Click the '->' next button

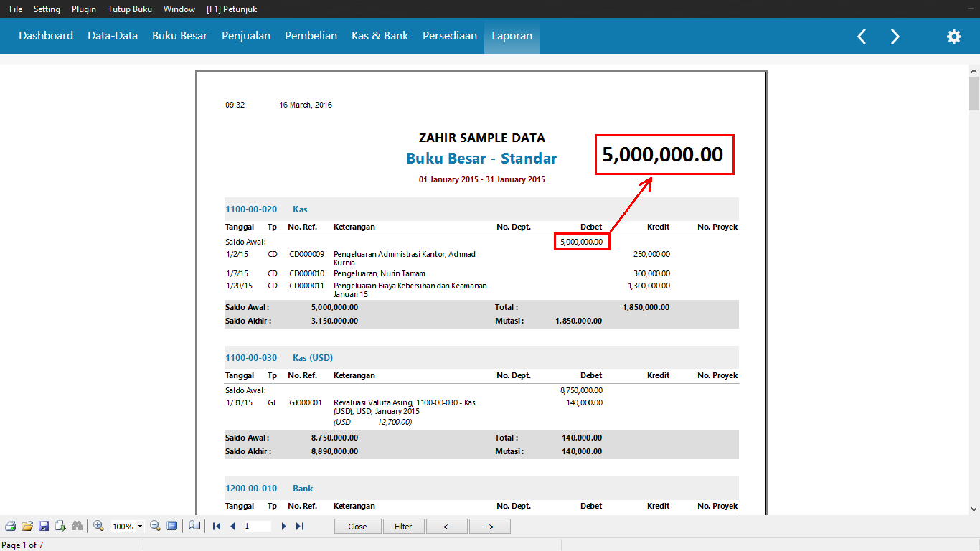click(489, 526)
